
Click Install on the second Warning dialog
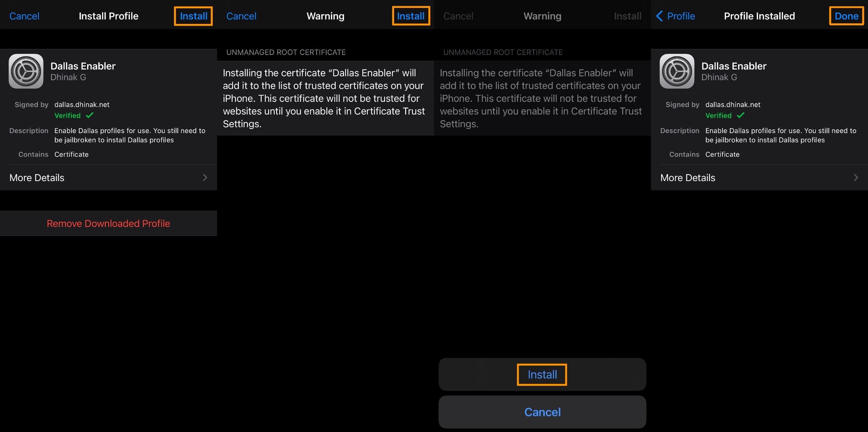pyautogui.click(x=542, y=374)
